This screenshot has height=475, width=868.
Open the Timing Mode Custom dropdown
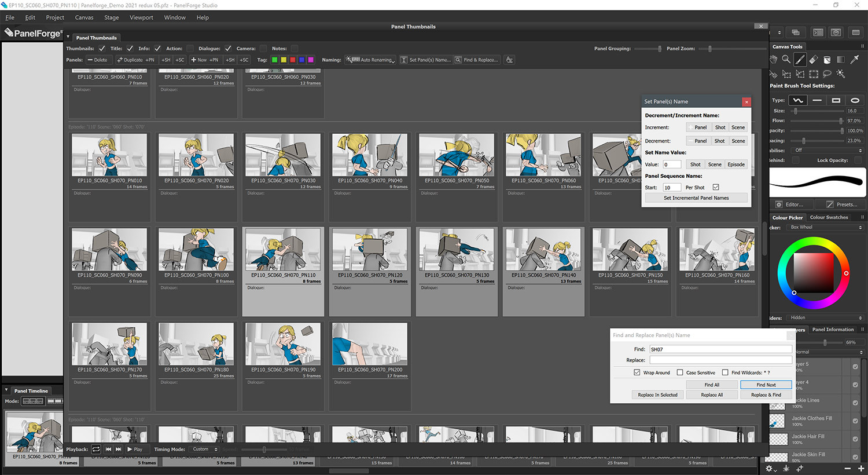click(205, 449)
